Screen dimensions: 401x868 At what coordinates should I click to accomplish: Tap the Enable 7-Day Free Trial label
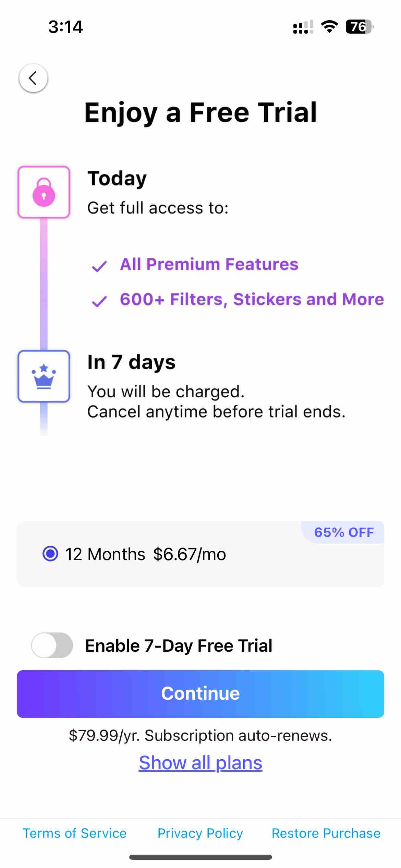click(x=179, y=646)
